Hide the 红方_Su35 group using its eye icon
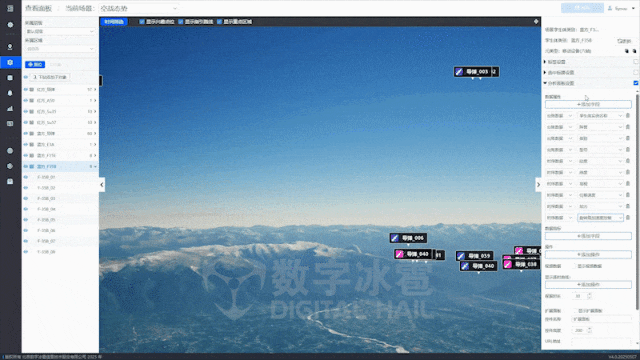 [x=26, y=111]
